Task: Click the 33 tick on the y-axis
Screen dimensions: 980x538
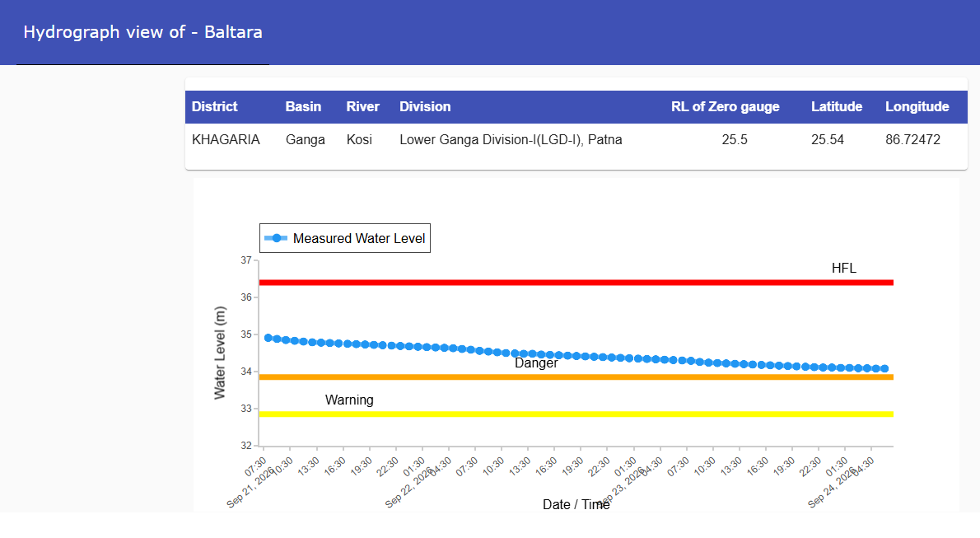Action: [x=246, y=409]
